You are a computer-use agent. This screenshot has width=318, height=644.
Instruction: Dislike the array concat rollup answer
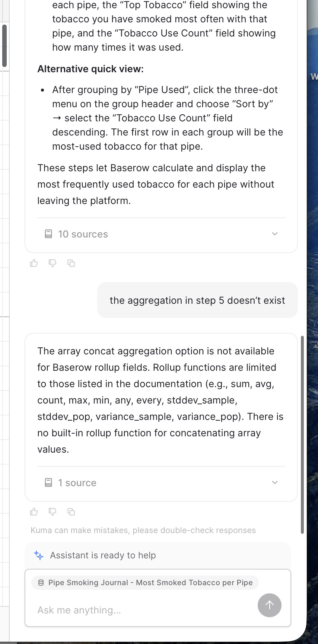(x=53, y=512)
